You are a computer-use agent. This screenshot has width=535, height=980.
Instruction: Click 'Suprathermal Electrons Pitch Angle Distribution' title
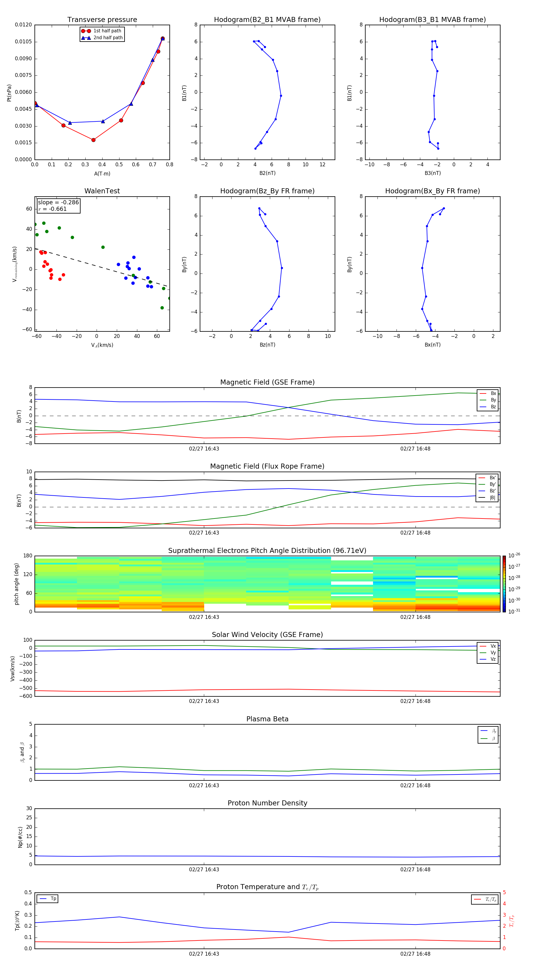click(x=267, y=551)
